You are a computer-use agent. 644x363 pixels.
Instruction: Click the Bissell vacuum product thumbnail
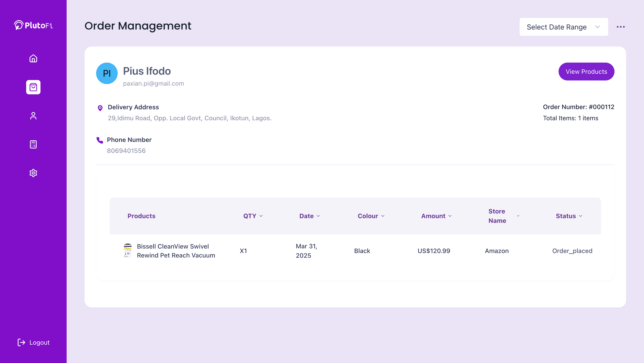tap(128, 251)
